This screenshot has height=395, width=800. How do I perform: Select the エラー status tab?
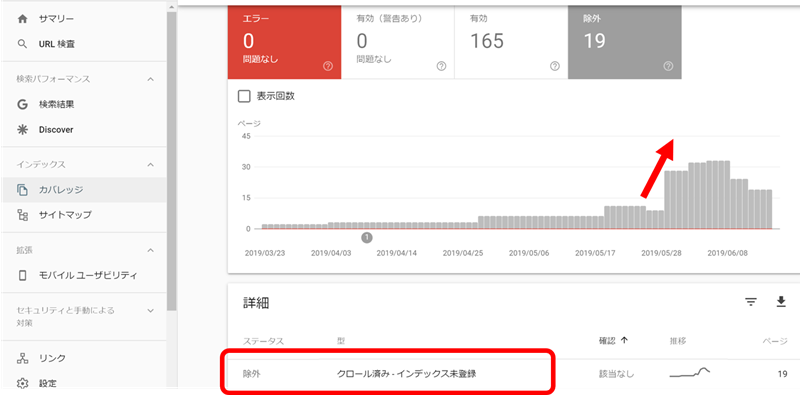[x=284, y=42]
